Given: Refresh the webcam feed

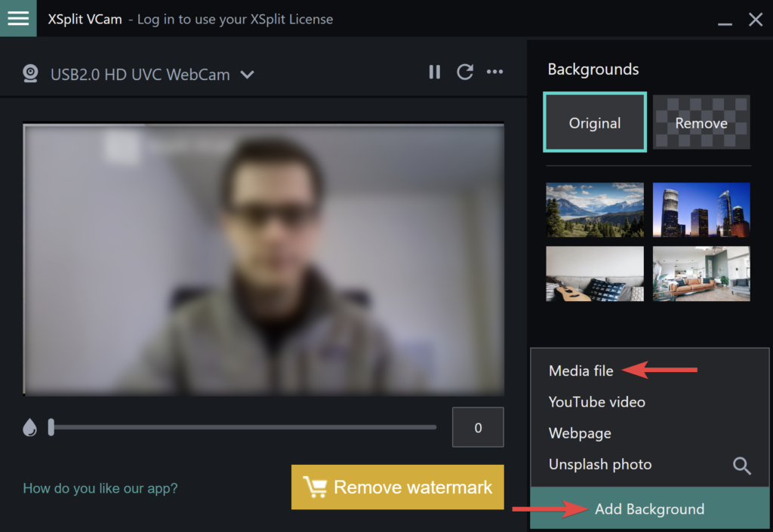Looking at the screenshot, I should click(465, 72).
